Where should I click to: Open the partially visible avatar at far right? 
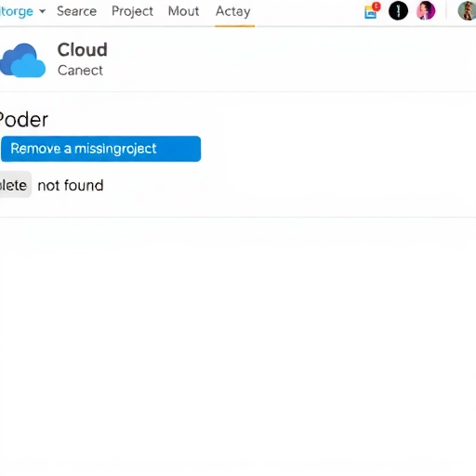(467, 10)
